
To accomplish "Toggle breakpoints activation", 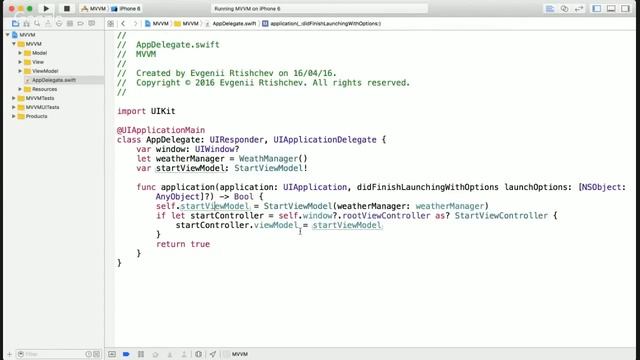I will (126, 354).
